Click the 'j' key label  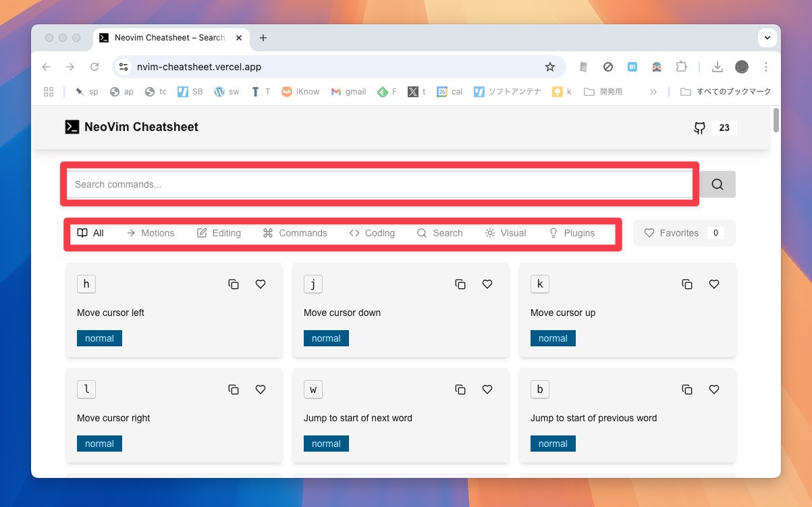pos(313,284)
